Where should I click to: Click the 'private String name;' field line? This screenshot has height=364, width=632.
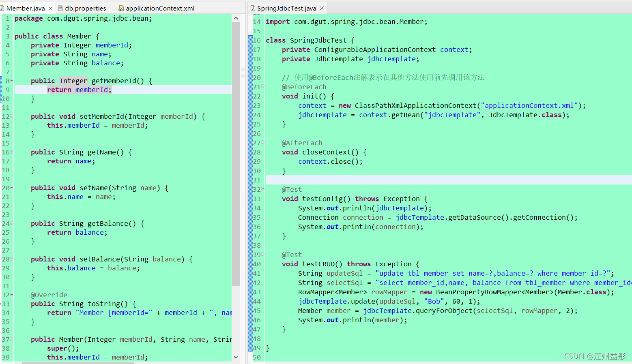point(71,54)
